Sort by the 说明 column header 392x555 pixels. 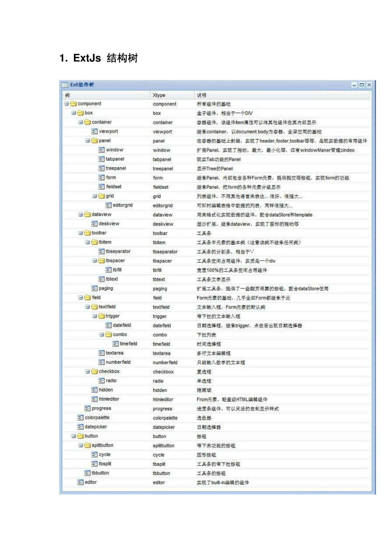tap(282, 95)
